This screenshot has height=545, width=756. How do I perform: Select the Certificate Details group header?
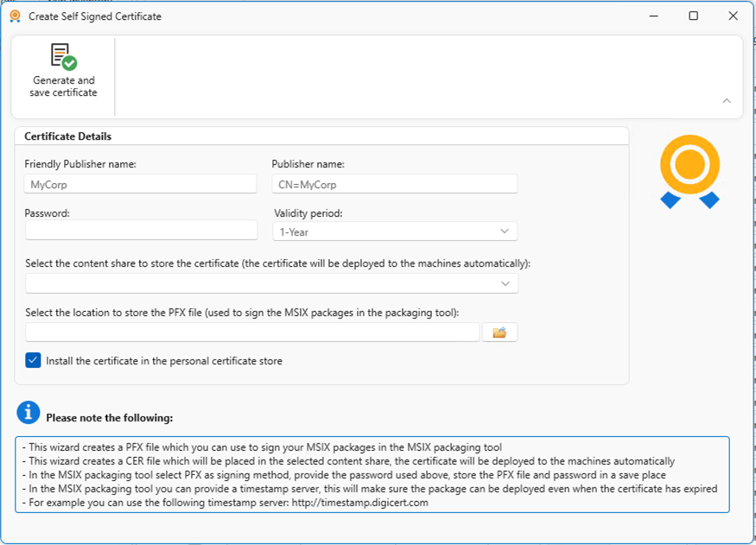pos(67,136)
